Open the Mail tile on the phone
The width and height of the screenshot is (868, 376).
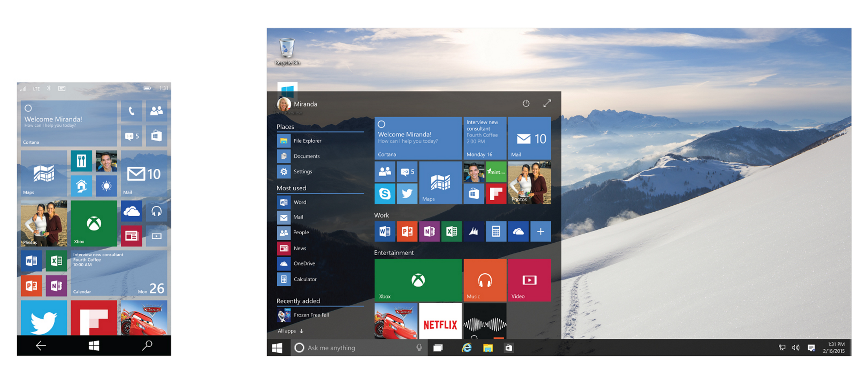point(144,173)
